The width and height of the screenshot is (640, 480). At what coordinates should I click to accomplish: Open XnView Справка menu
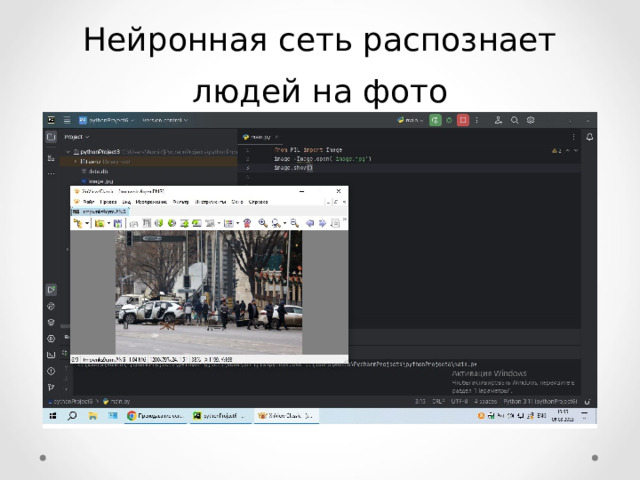[x=258, y=202]
